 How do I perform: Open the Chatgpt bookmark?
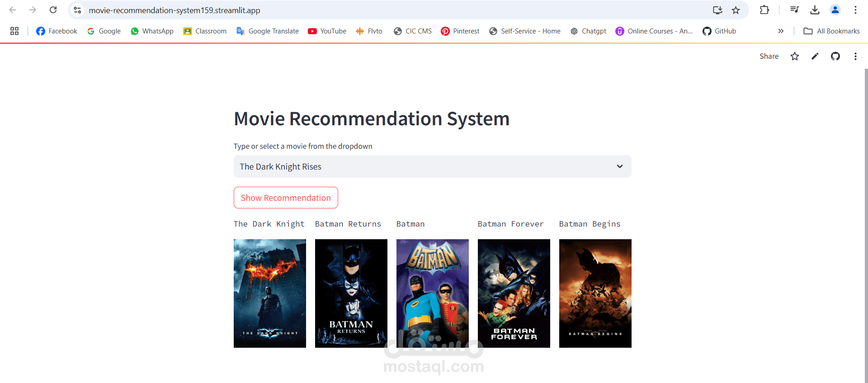(x=588, y=31)
